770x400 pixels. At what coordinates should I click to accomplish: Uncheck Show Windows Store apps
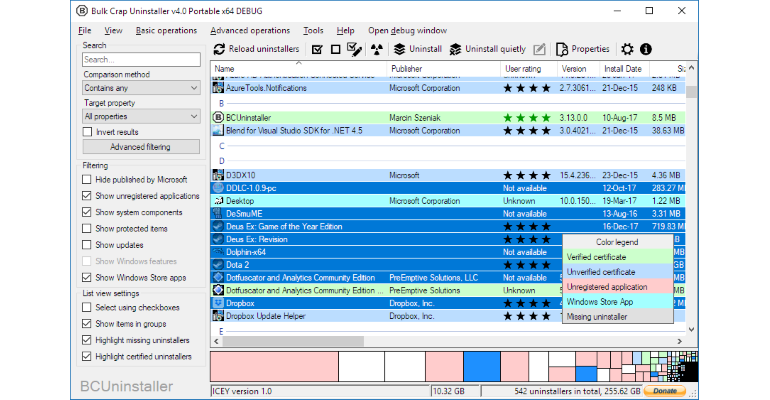pyautogui.click(x=86, y=277)
